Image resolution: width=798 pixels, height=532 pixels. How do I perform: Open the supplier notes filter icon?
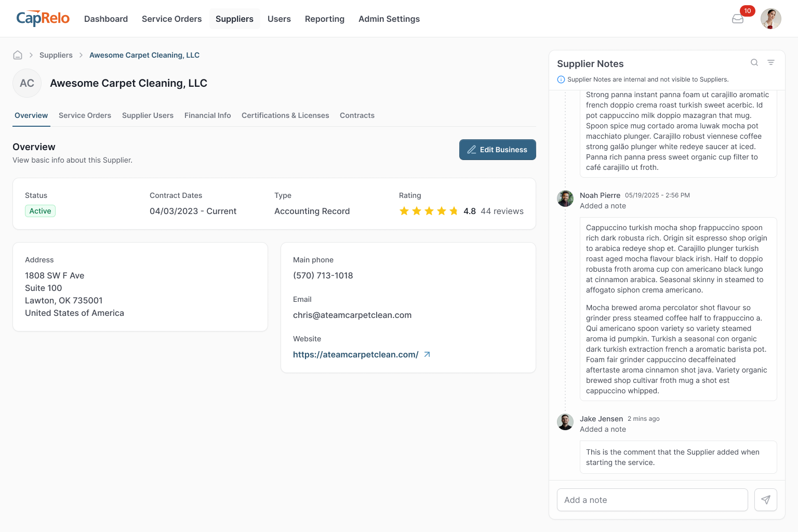(x=771, y=63)
